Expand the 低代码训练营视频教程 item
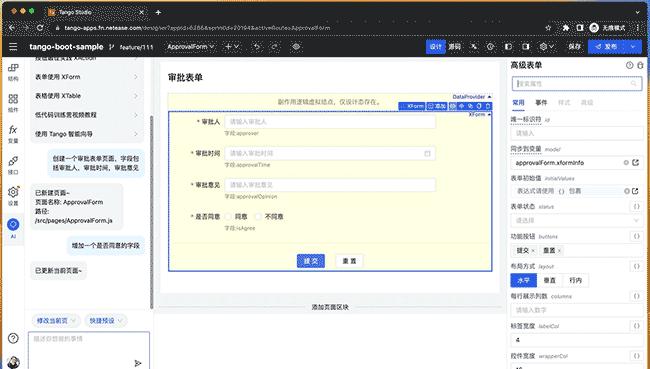 (87, 115)
